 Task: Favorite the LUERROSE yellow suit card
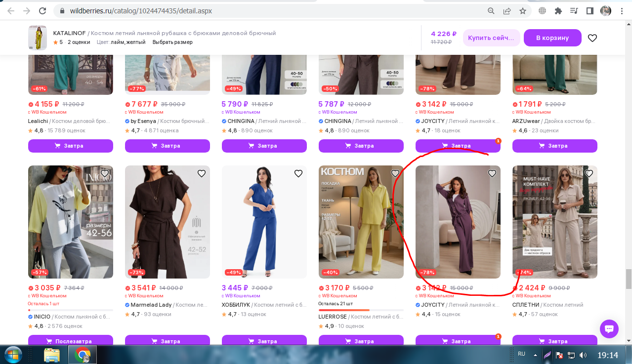pyautogui.click(x=395, y=173)
